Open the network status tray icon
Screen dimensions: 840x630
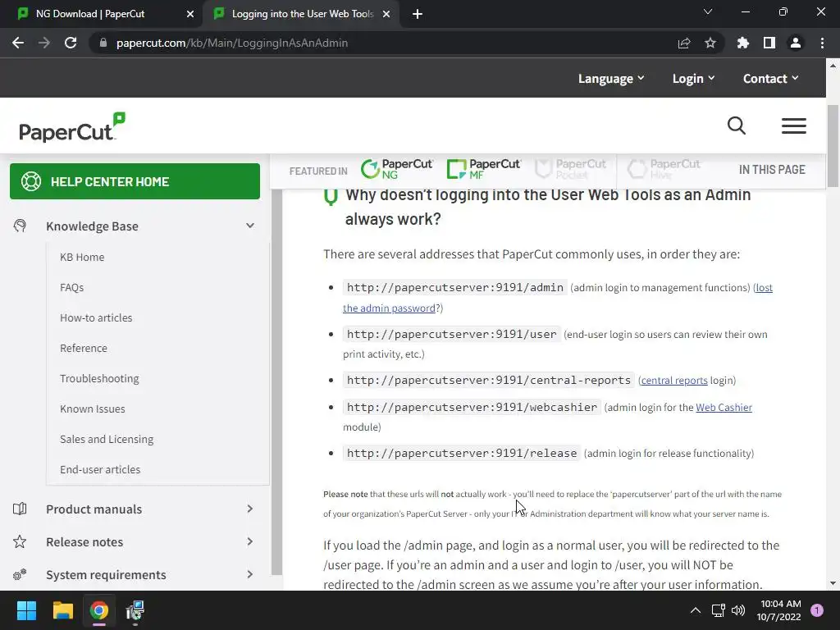(718, 610)
